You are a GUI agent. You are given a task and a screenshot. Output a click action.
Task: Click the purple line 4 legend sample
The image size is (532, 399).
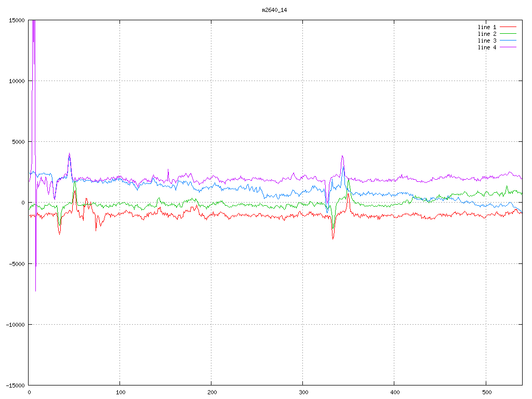[509, 47]
